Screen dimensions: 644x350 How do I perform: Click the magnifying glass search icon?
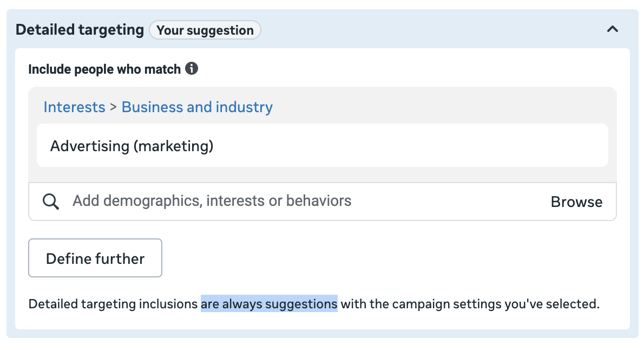coord(51,202)
